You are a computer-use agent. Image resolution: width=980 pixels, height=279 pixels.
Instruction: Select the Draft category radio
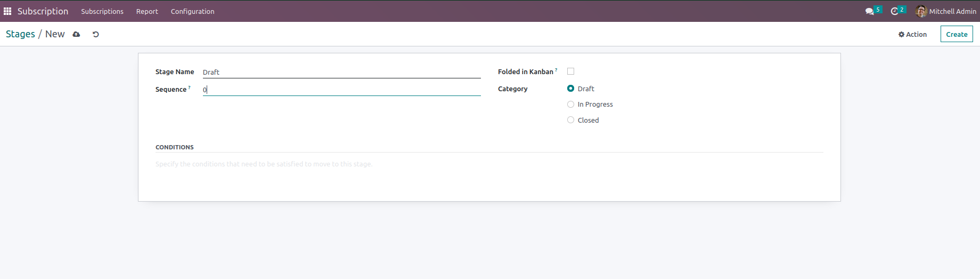pyautogui.click(x=570, y=89)
